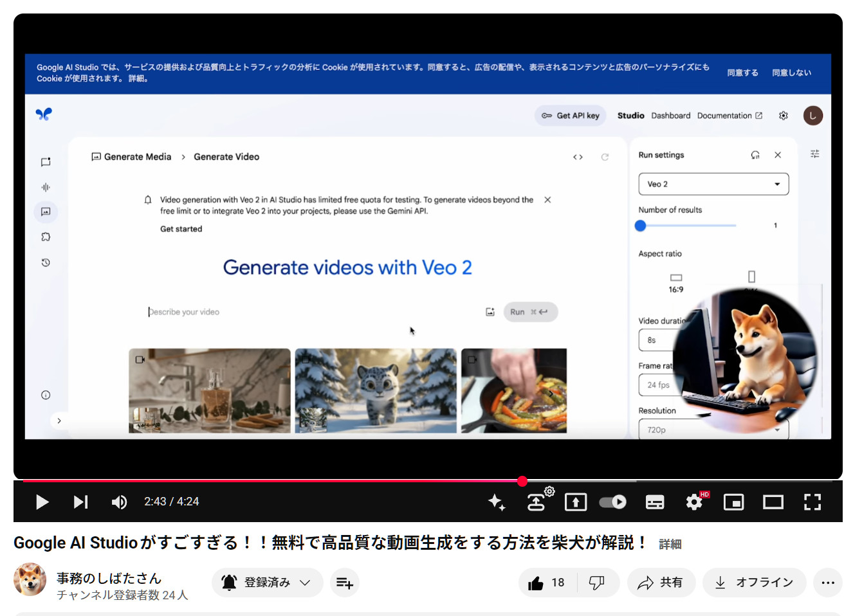Click the Run button
This screenshot has height=616, width=853.
coord(530,312)
